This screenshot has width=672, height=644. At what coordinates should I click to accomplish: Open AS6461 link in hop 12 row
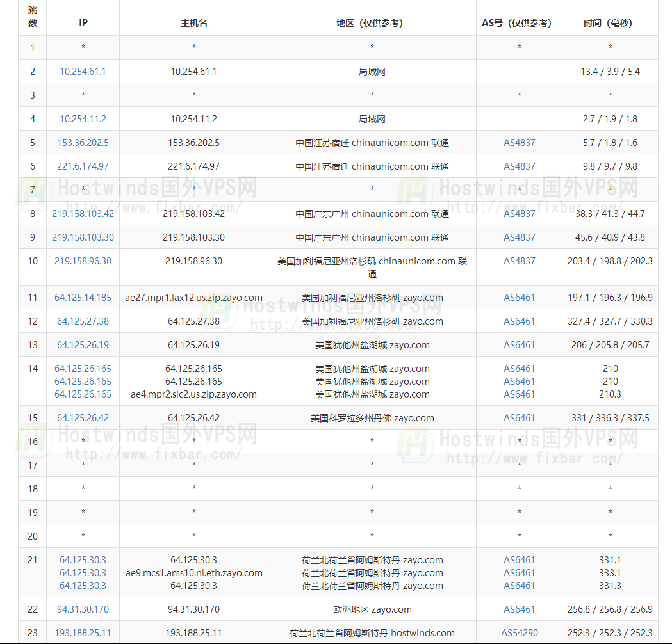tap(520, 321)
